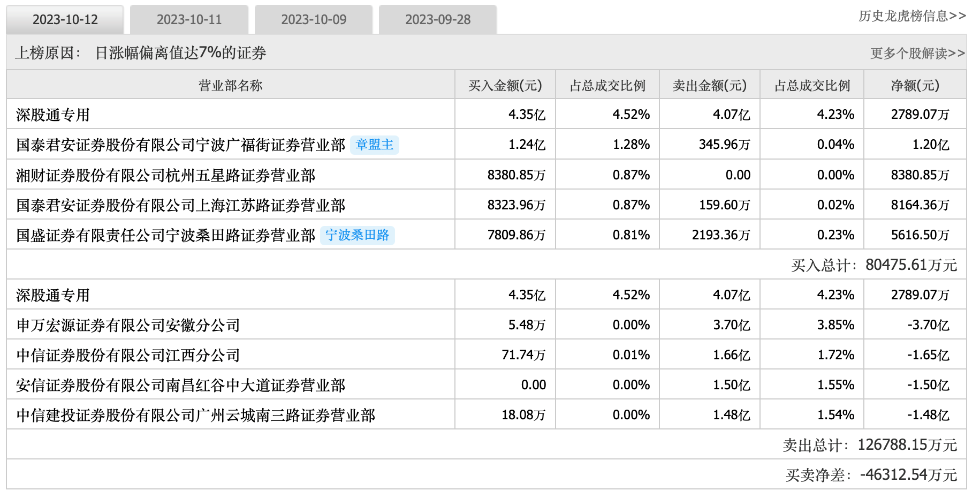Screen dimensions: 980x498
Task: Select 申万宏源证券有限公司安徽分公司 name
Action: tap(128, 325)
